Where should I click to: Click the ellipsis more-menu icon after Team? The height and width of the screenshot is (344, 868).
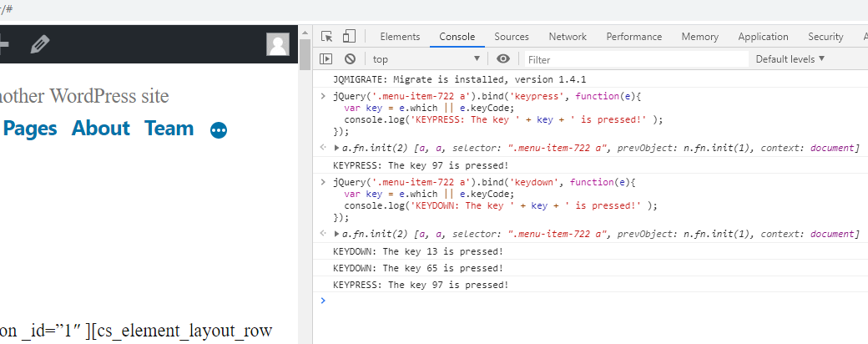coord(219,130)
